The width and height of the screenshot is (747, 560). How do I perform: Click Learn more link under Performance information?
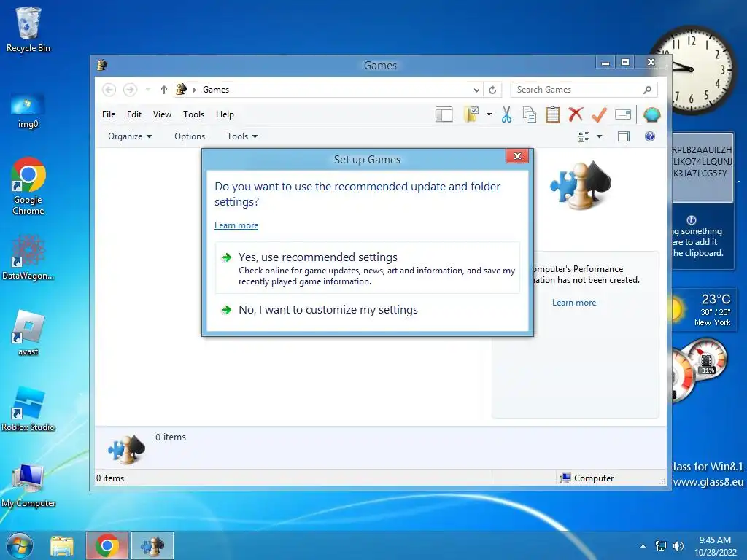574,303
